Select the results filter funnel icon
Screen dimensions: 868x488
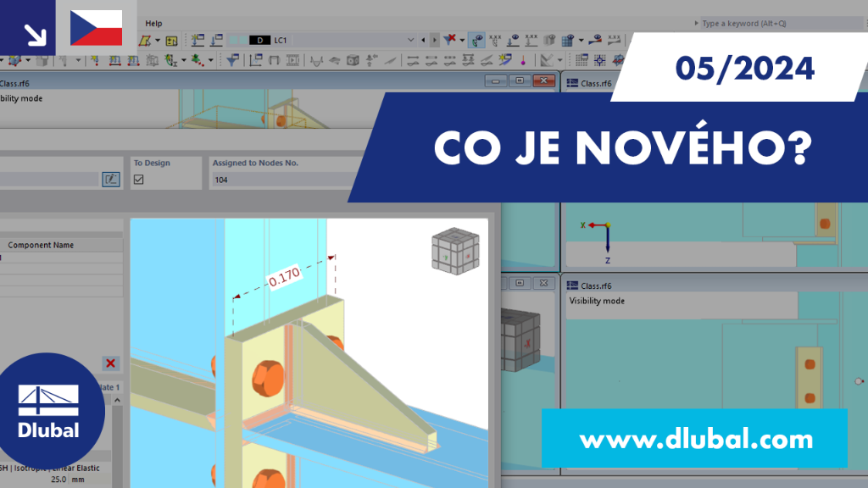point(233,60)
